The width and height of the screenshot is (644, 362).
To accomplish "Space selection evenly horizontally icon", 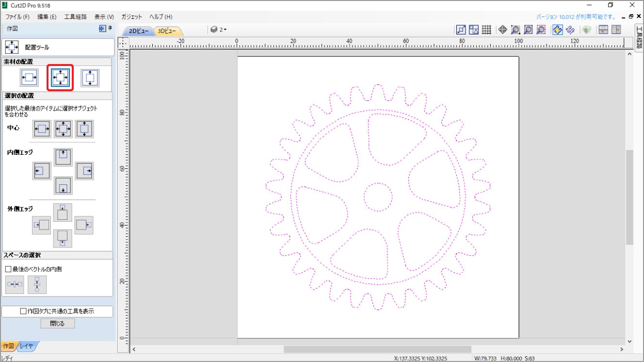I will coord(15,284).
